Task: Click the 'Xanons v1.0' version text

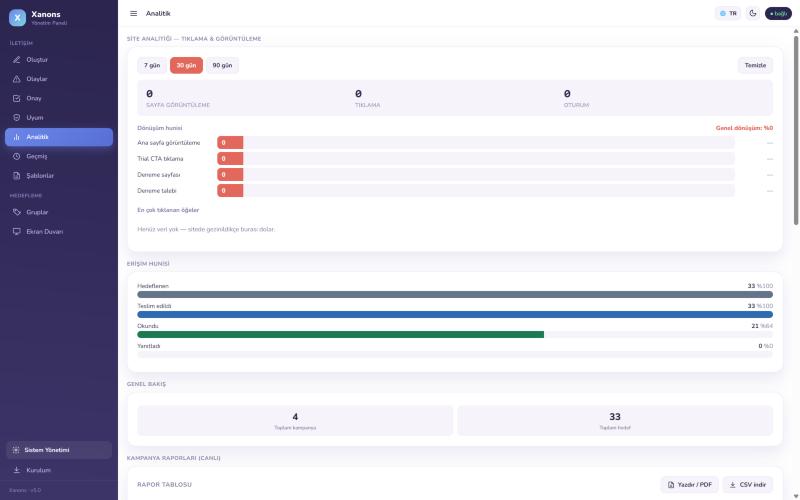Action: (x=25, y=490)
